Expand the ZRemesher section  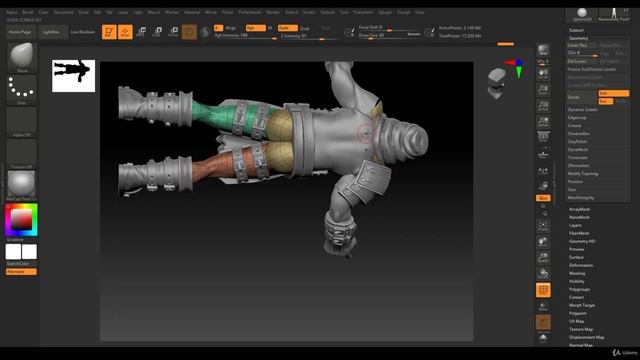pyautogui.click(x=578, y=165)
